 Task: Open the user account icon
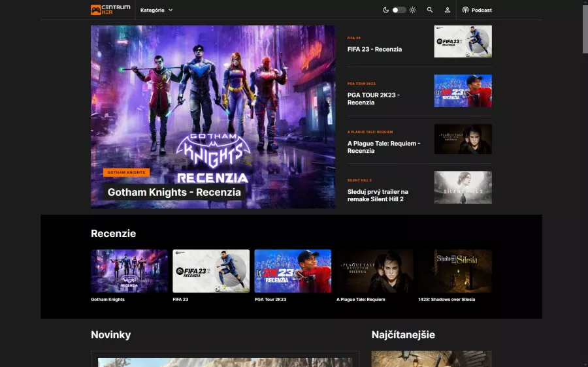tap(448, 10)
